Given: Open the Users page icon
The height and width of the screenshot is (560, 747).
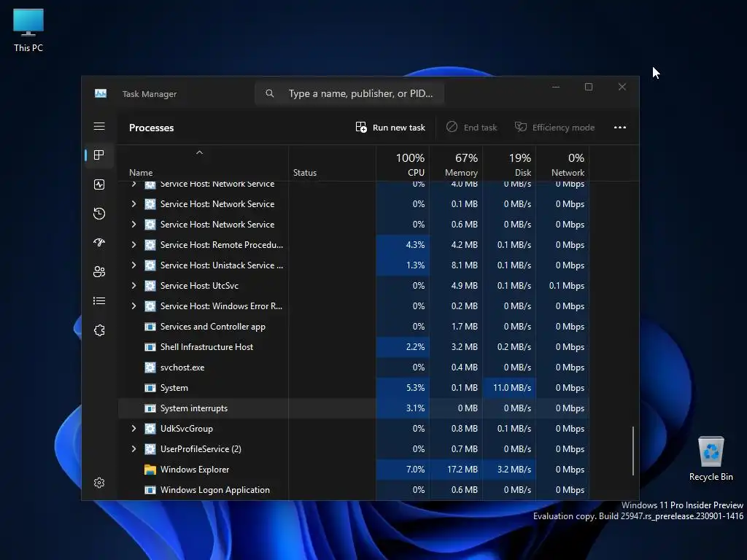Looking at the screenshot, I should [x=99, y=272].
